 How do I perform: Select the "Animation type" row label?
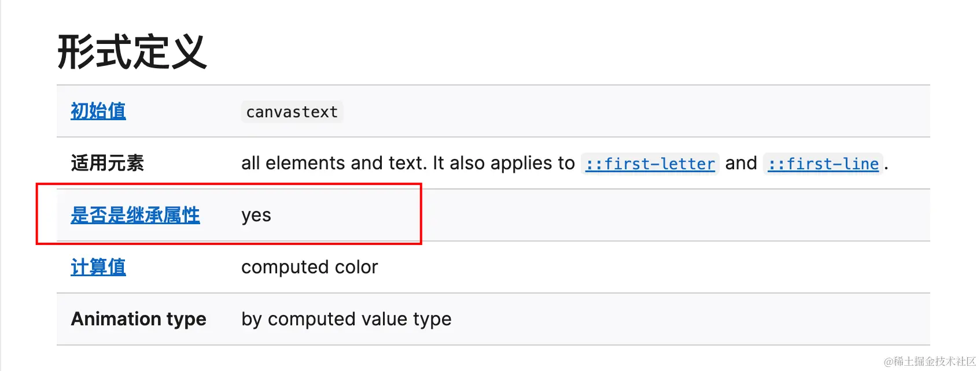(x=138, y=319)
